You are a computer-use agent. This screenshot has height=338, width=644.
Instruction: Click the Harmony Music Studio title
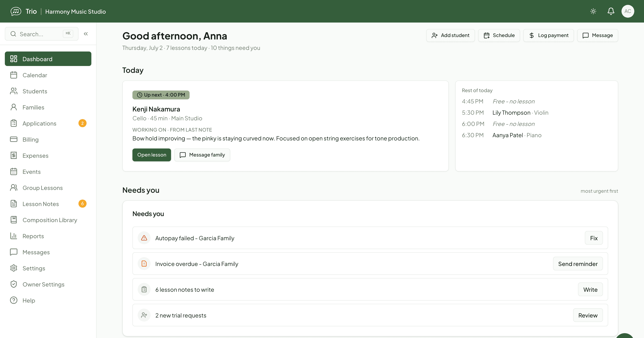point(75,11)
